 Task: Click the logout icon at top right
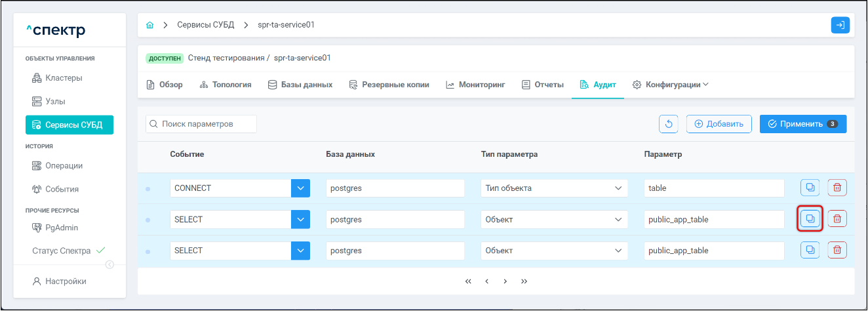840,26
